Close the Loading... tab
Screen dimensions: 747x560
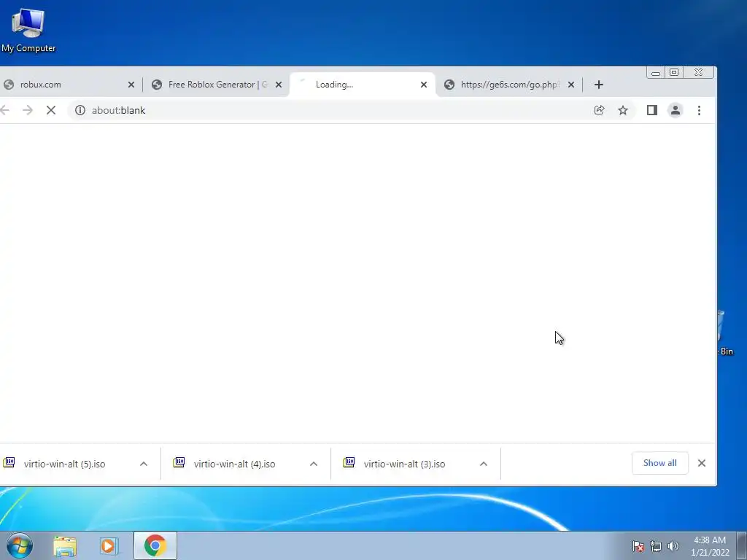tap(424, 85)
